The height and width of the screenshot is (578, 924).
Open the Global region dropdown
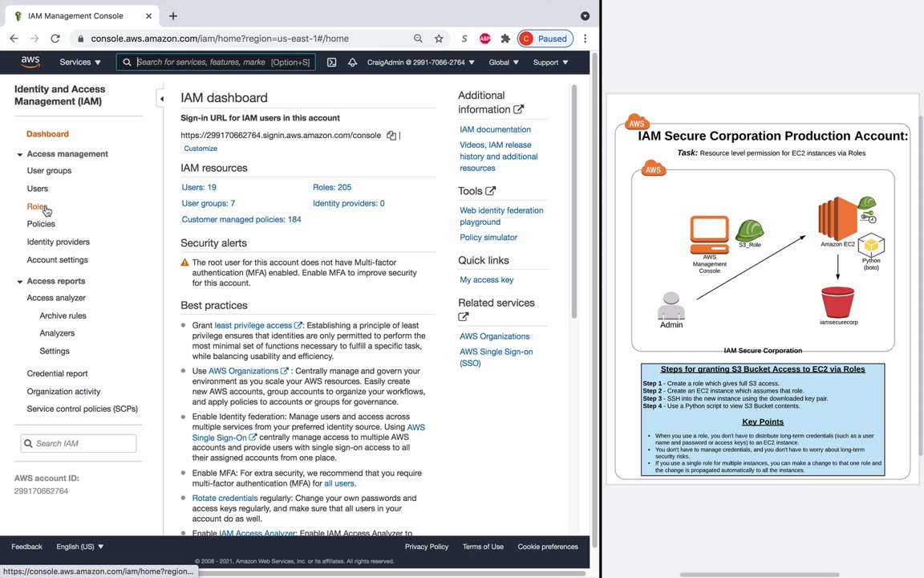[503, 62]
